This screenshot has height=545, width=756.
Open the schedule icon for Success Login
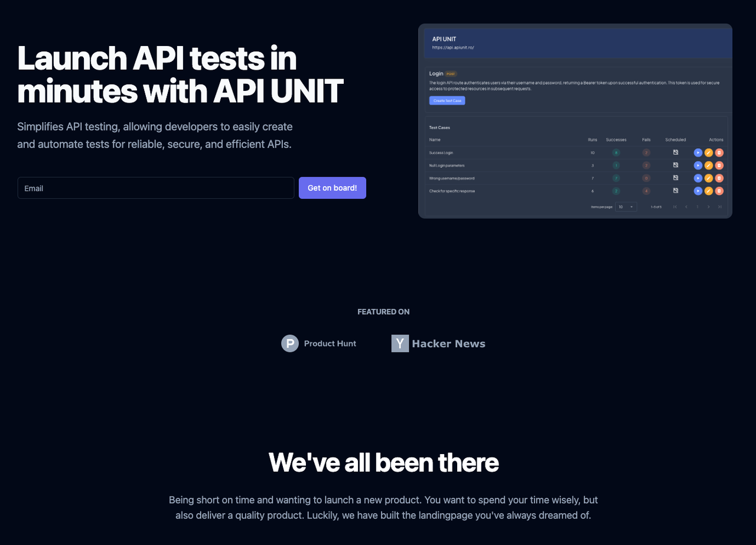coord(675,152)
